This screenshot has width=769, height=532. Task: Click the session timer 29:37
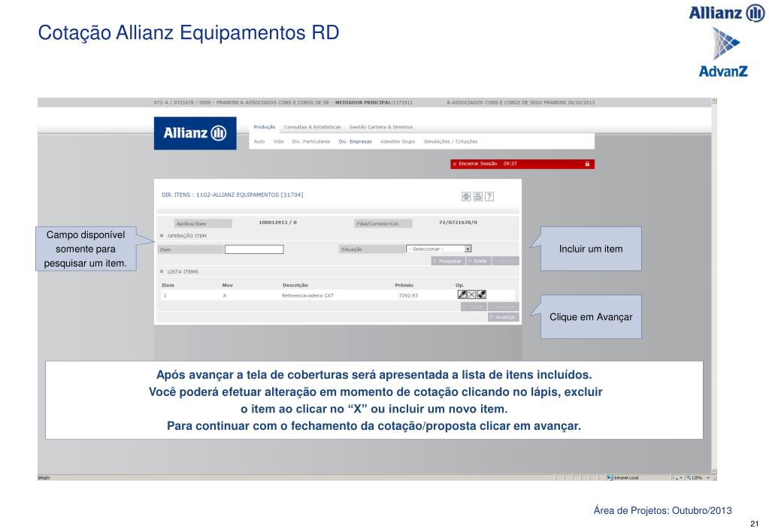510,164
